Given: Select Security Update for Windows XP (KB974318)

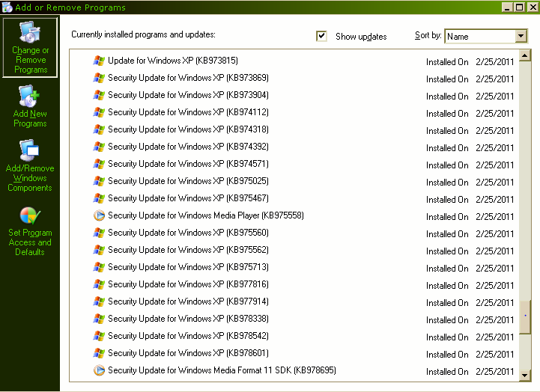Looking at the screenshot, I should pyautogui.click(x=188, y=129).
